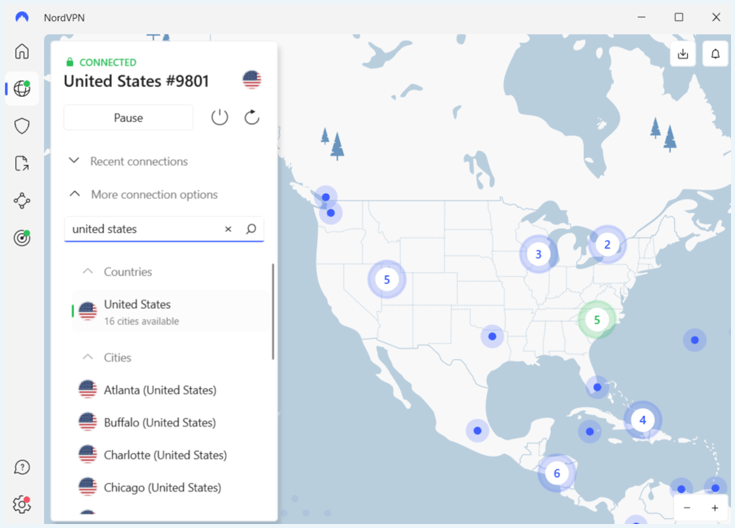735x528 pixels.
Task: Select the globe VPN connection icon
Action: [22, 88]
